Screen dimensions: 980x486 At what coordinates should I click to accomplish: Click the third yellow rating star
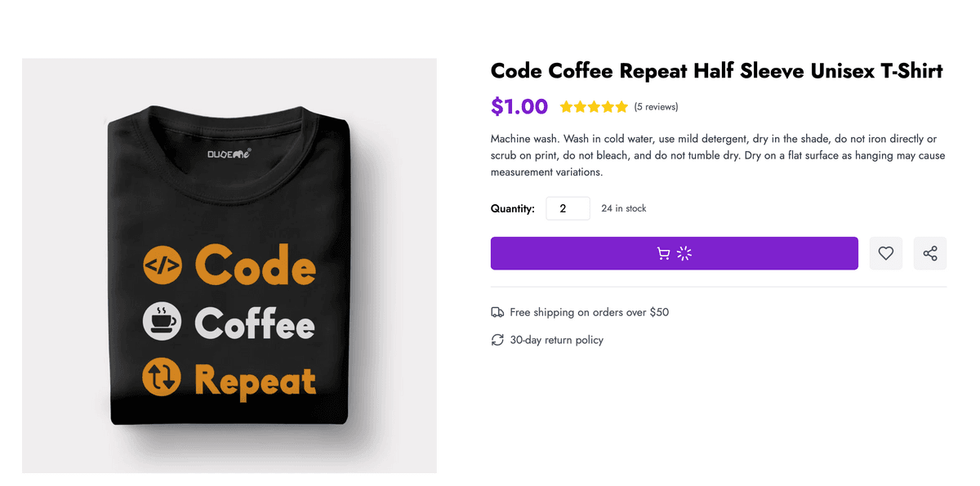coord(594,106)
